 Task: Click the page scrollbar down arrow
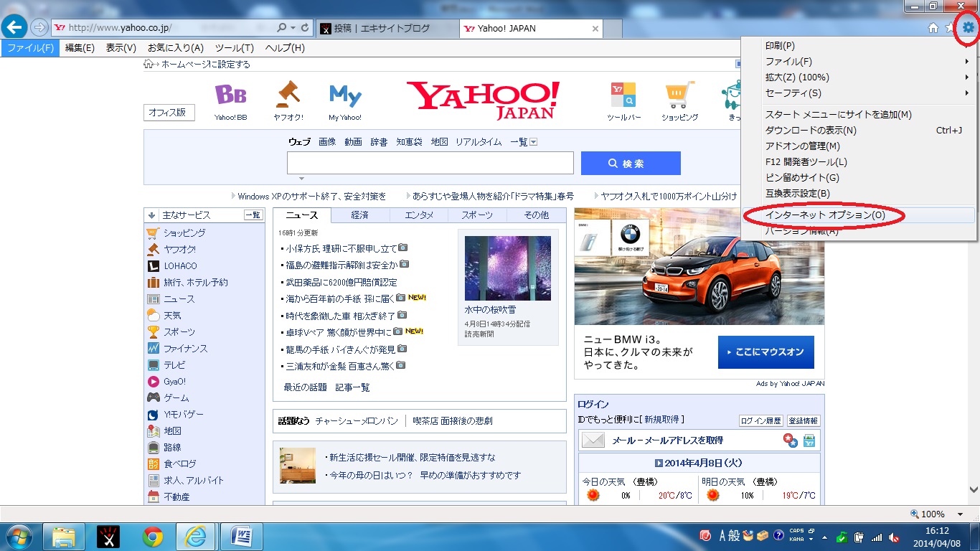click(974, 489)
